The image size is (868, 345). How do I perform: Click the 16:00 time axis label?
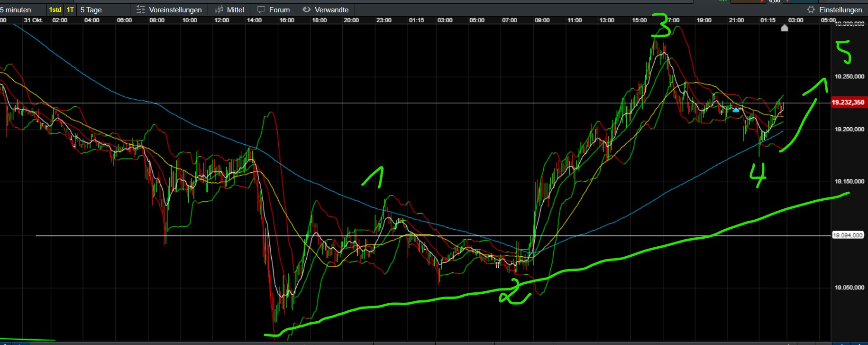click(x=287, y=20)
